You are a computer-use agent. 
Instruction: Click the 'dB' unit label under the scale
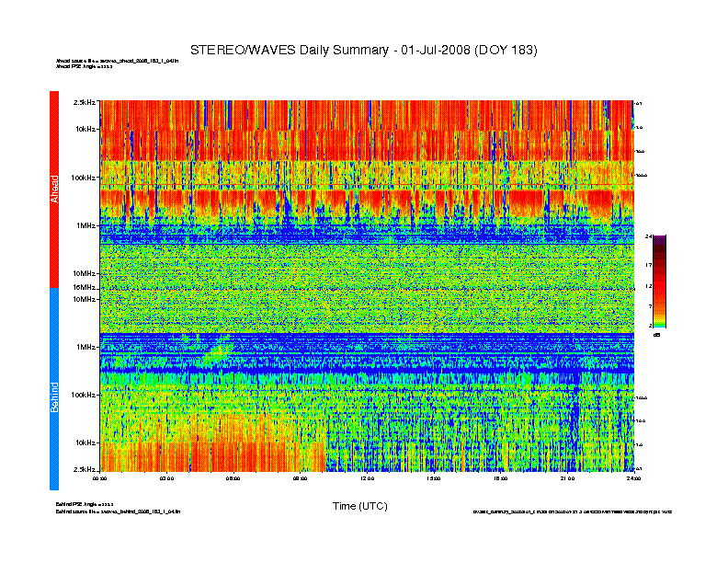point(656,335)
